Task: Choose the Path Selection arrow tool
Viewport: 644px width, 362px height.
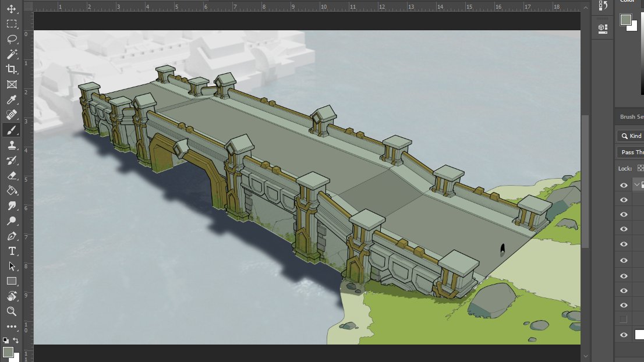Action: click(12, 267)
